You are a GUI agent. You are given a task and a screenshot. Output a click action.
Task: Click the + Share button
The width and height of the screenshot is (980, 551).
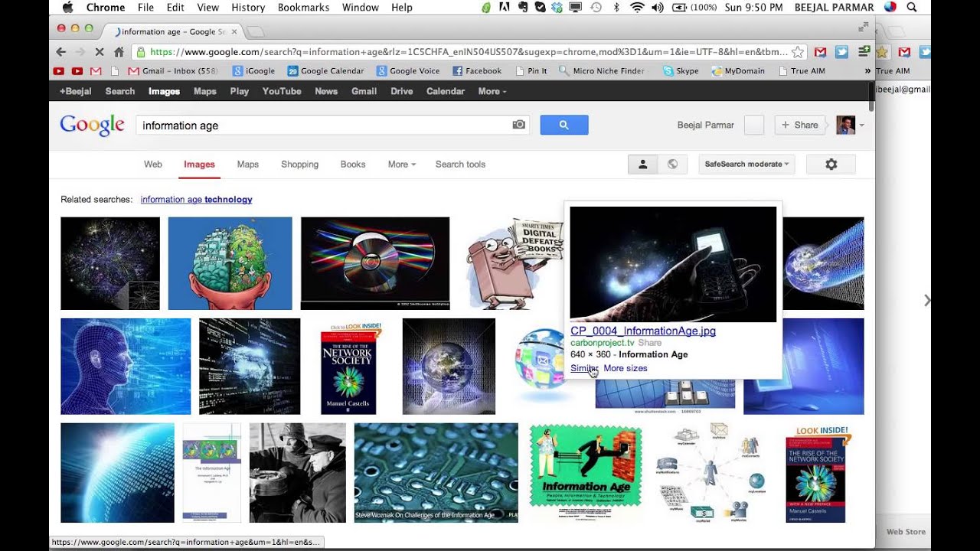point(801,125)
